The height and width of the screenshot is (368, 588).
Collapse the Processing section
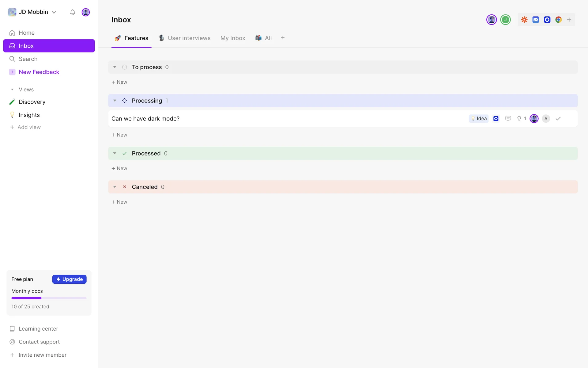(115, 101)
